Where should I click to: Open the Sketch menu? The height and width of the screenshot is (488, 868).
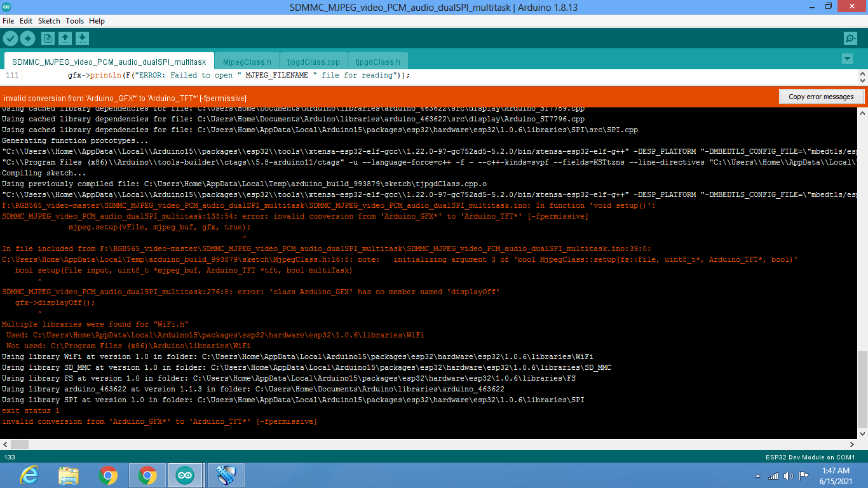[x=49, y=20]
